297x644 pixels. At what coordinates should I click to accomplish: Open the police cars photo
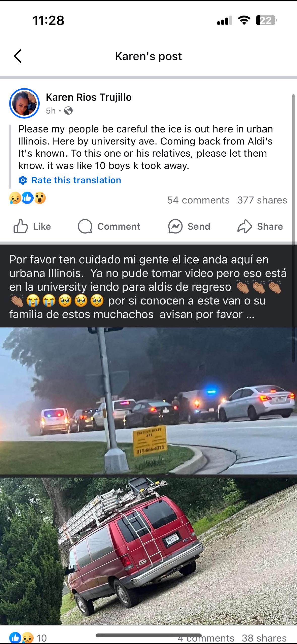[x=148, y=400]
